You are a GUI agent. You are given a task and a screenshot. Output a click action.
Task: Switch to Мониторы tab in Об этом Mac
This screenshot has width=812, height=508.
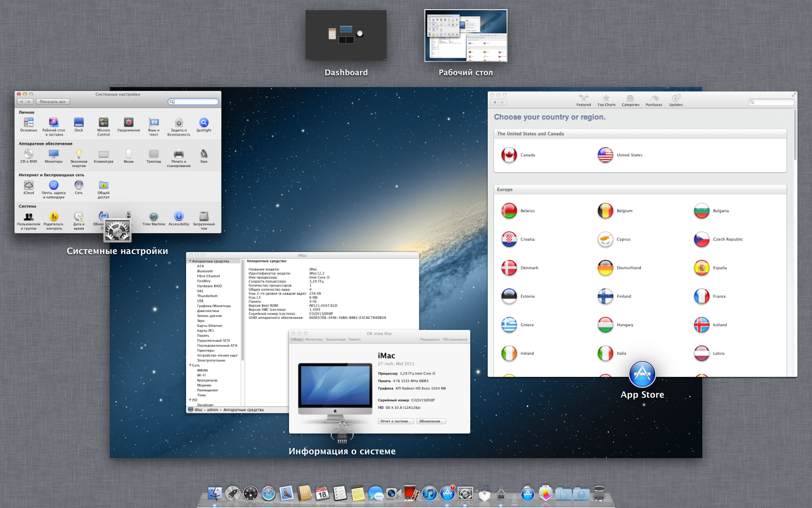coord(314,340)
